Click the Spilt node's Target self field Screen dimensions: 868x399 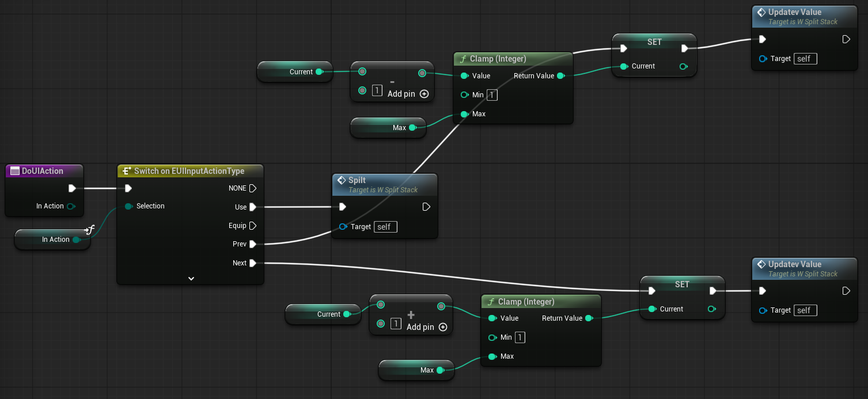(385, 227)
